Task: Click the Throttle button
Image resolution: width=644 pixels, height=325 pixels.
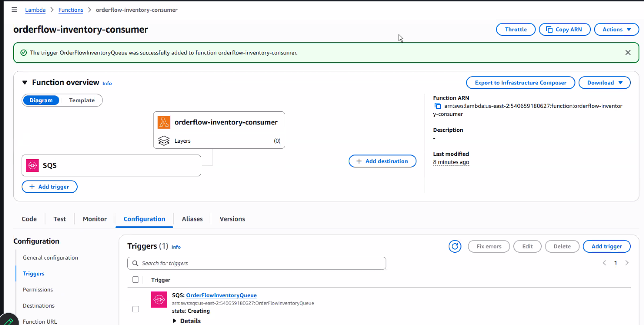Action: point(516,30)
